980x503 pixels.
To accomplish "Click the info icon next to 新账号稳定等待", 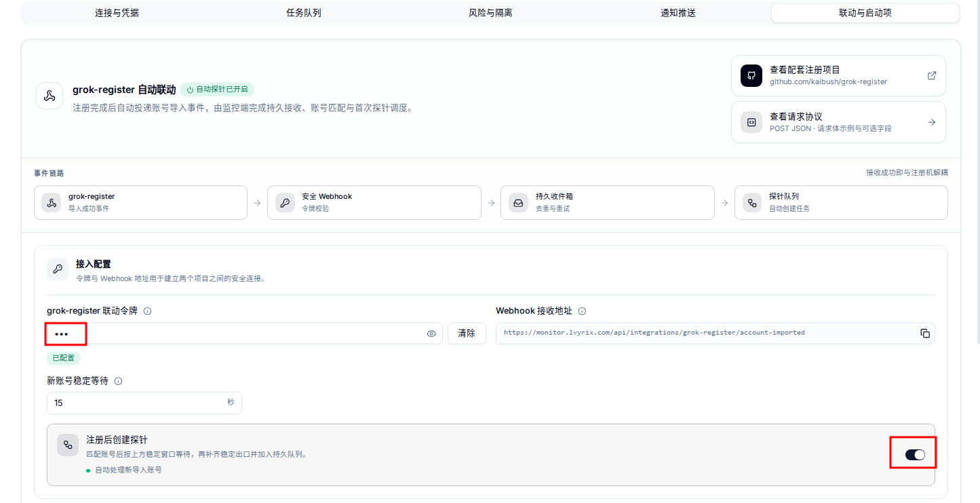I will point(118,381).
